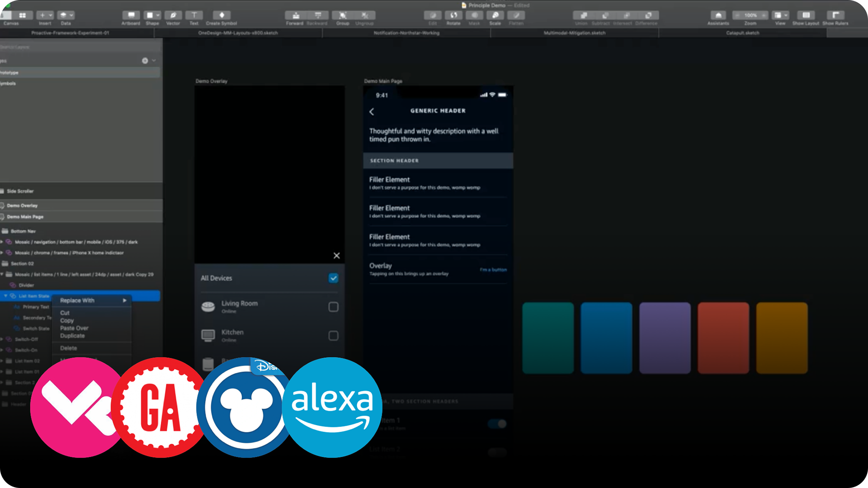Click the zoom out minus button
The width and height of the screenshot is (868, 488).
tap(738, 15)
